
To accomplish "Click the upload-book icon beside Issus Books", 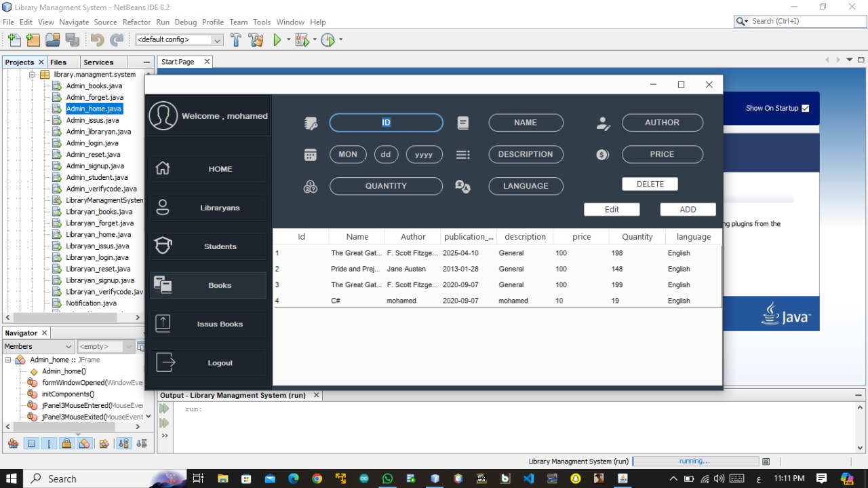I will tap(163, 323).
